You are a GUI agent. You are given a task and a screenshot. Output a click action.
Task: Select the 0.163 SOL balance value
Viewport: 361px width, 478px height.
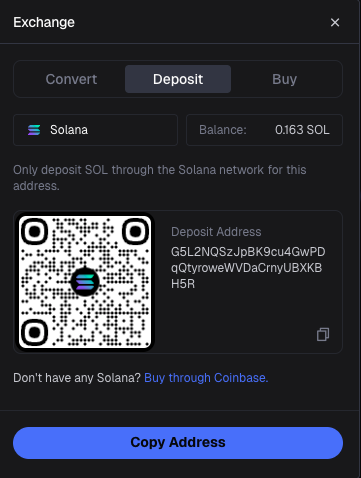point(302,130)
